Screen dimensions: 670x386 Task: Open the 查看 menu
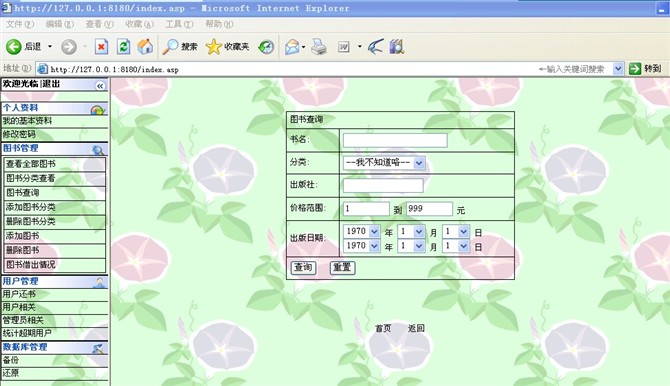pos(100,24)
